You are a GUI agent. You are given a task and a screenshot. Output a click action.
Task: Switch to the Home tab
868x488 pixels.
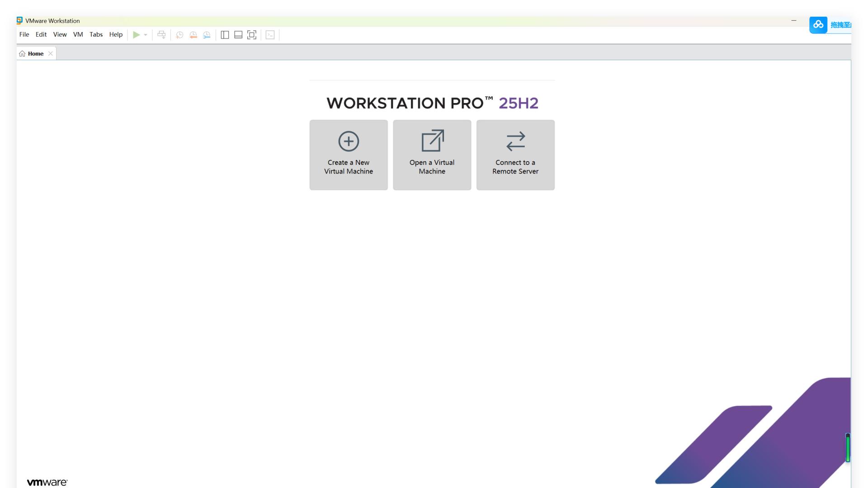36,53
